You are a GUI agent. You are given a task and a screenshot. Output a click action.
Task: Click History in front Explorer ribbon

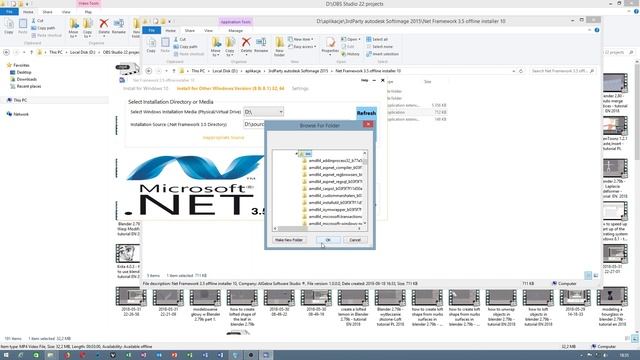351,54
